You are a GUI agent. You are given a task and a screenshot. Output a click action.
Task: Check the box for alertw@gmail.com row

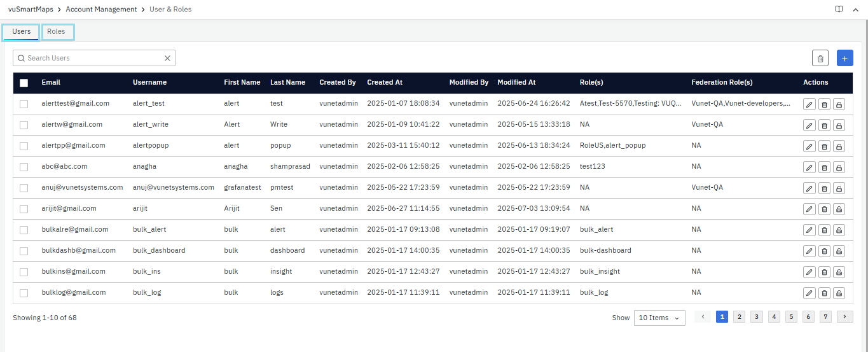[24, 125]
